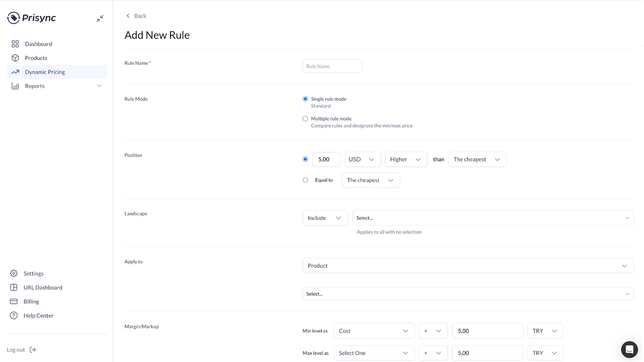The height and width of the screenshot is (362, 644).
Task: Open the Apply to Product dropdown
Action: point(468,265)
